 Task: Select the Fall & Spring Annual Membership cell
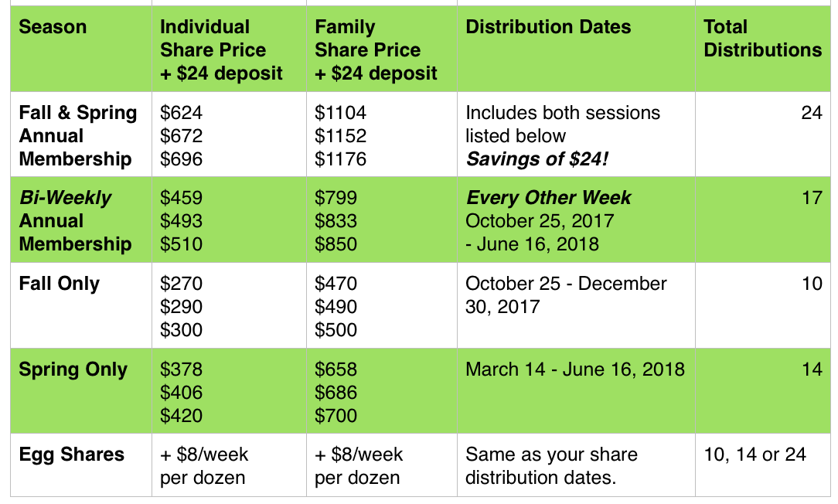click(x=81, y=135)
